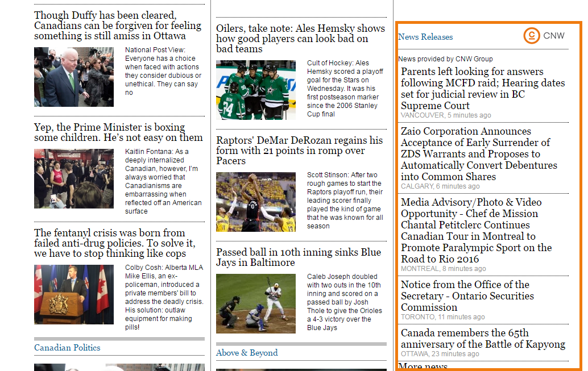588x371 pixels.
Task: Click the 'Caleb Joseph doubled' summary text
Action: click(x=345, y=302)
